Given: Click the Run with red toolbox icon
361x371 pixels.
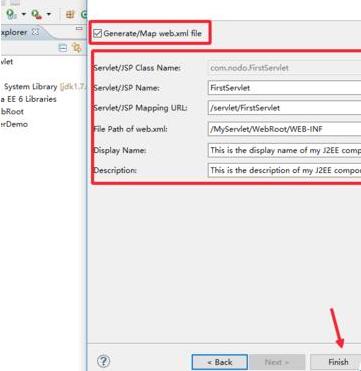Looking at the screenshot, I should click(x=36, y=14).
